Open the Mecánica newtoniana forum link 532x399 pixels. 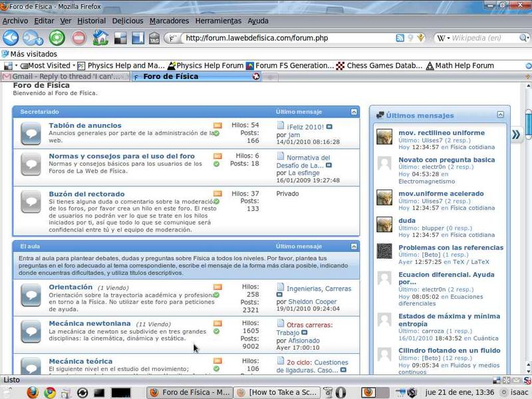pos(89,324)
